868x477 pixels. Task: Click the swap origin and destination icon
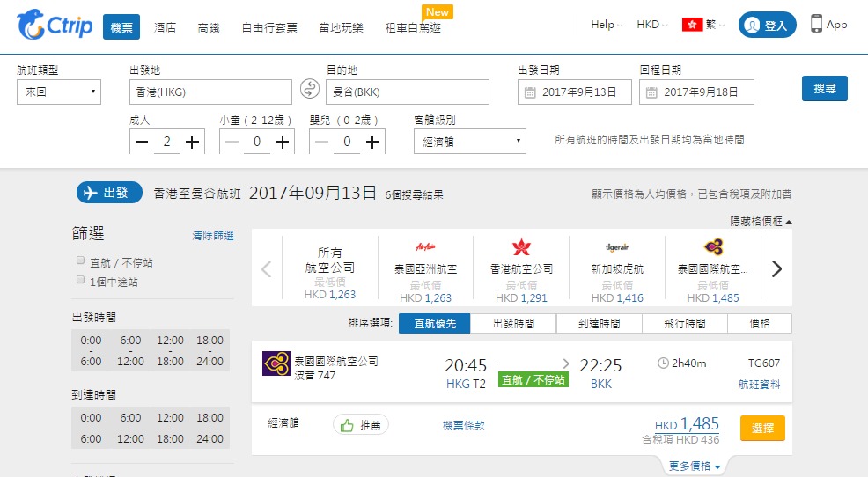coord(309,89)
